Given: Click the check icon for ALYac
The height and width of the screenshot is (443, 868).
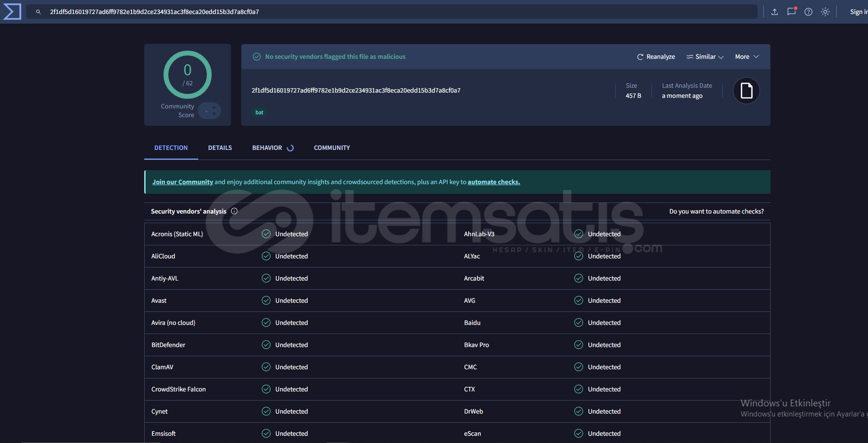Looking at the screenshot, I should coord(579,256).
